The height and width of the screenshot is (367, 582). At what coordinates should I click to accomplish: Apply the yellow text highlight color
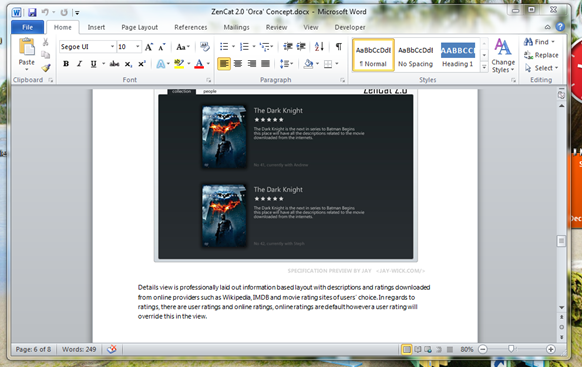[x=179, y=64]
